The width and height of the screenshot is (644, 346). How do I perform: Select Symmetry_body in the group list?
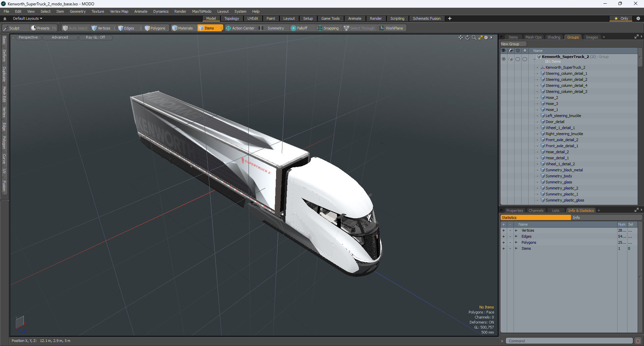(x=559, y=176)
